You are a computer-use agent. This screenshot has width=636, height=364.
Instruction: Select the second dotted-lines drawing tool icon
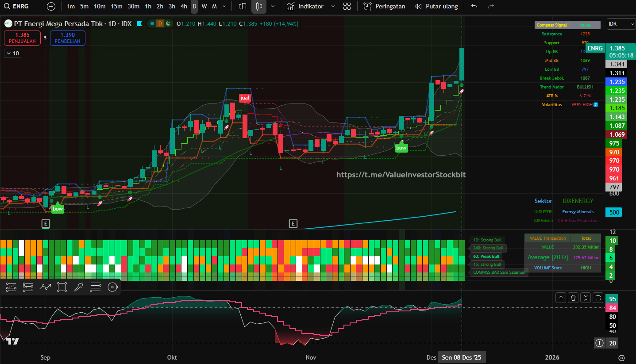pyautogui.click(x=28, y=287)
